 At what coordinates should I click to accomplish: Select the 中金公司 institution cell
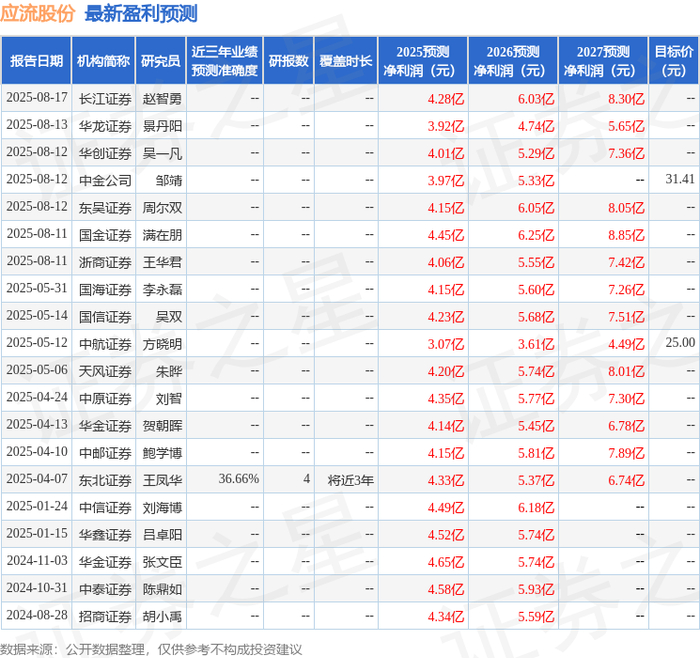click(105, 180)
